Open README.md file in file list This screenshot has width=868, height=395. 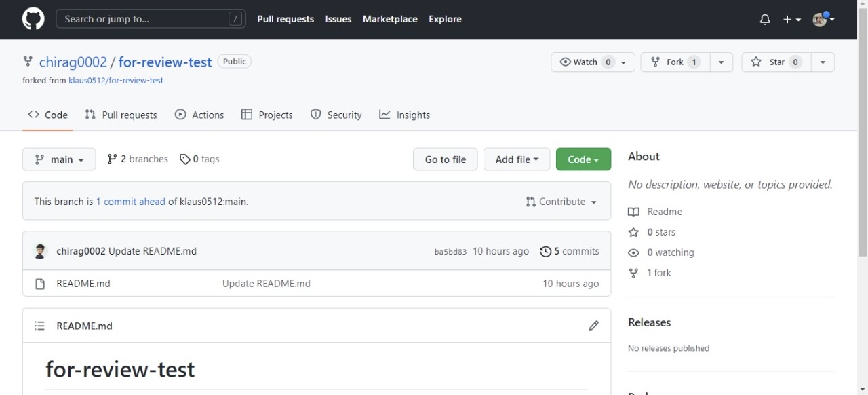point(83,284)
